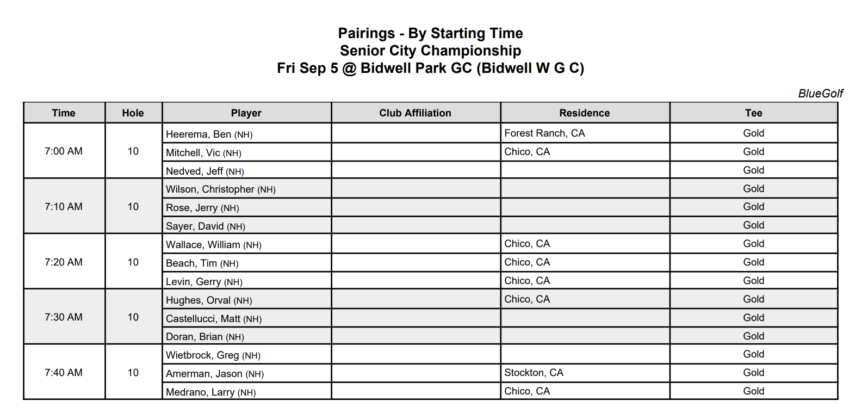Click the Tee column header

pyautogui.click(x=753, y=113)
